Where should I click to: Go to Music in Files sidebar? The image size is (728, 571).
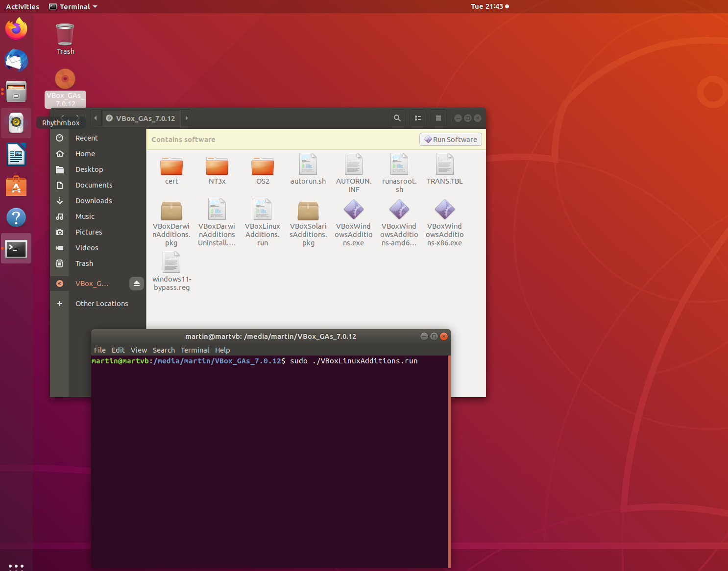98,216
